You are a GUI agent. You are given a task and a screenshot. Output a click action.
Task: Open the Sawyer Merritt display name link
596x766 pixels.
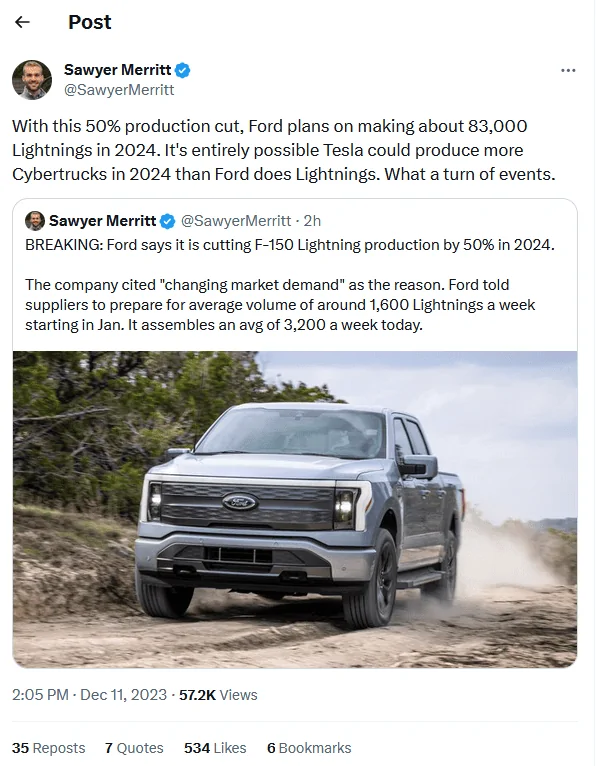(x=117, y=70)
